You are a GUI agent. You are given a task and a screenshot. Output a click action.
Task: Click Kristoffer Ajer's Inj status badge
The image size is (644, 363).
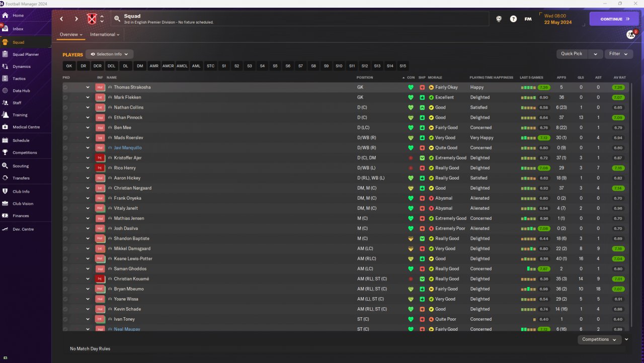[x=100, y=158]
